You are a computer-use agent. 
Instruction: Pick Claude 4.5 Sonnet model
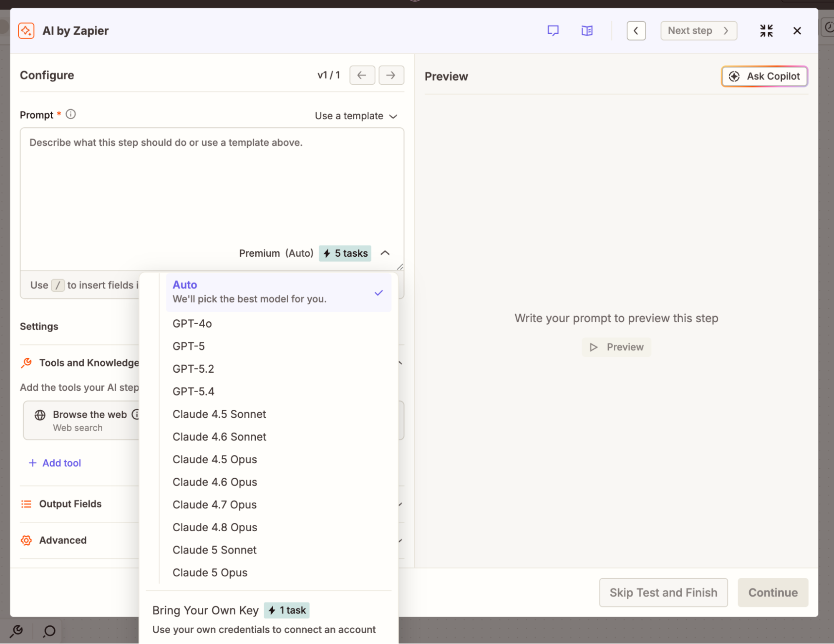point(278,414)
